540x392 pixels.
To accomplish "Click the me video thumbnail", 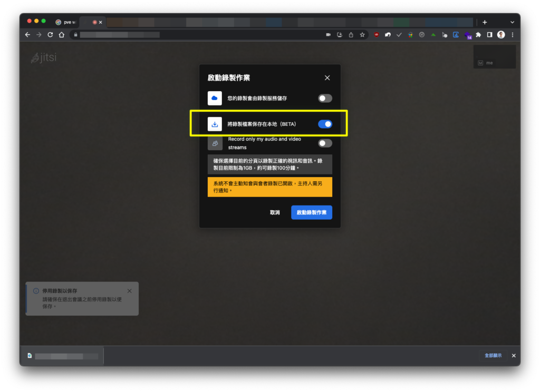I will 495,57.
